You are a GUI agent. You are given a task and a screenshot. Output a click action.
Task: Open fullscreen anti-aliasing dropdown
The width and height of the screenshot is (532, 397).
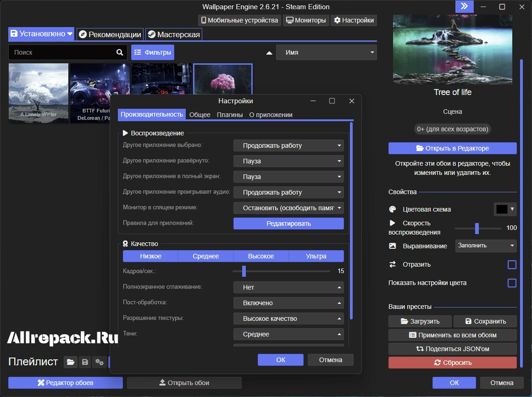pos(288,287)
